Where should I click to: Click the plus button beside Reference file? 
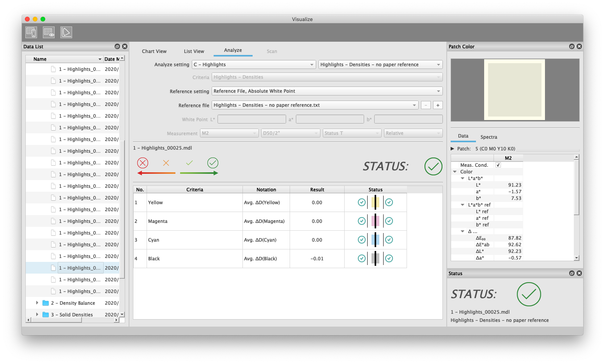[438, 105]
